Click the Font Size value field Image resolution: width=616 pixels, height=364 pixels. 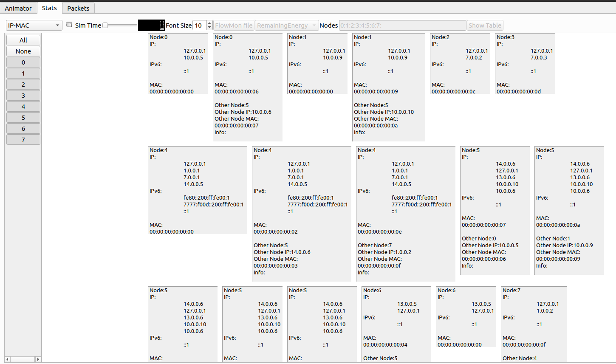[x=199, y=25]
